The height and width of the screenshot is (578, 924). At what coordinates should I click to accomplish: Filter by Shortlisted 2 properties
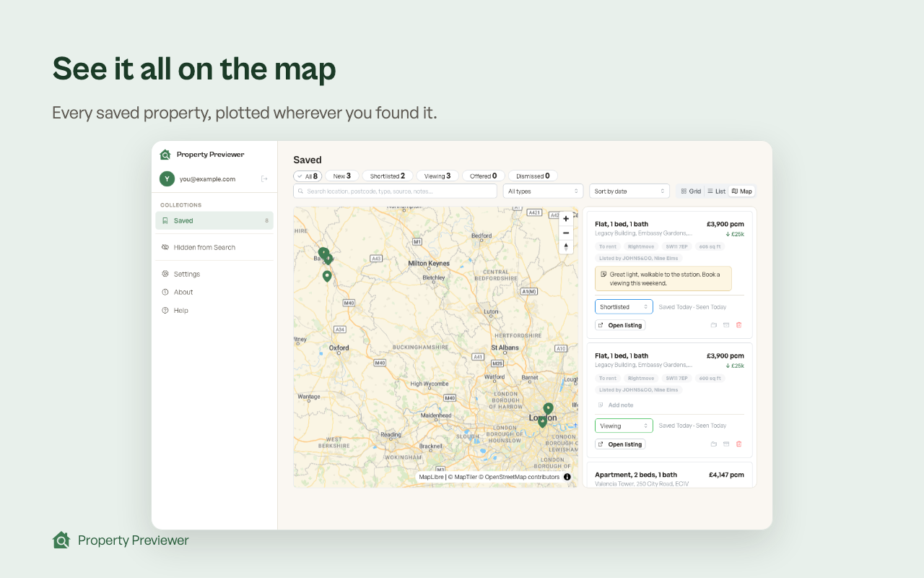coord(388,176)
